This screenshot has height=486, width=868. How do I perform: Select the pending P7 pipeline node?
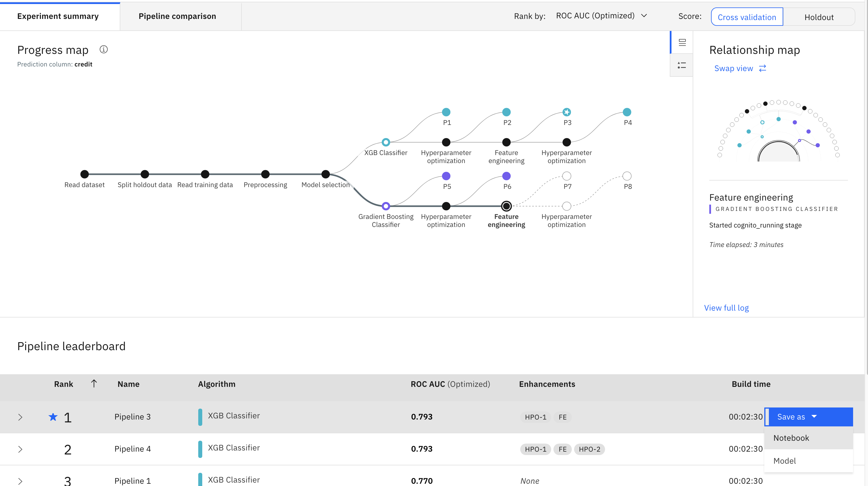click(567, 176)
